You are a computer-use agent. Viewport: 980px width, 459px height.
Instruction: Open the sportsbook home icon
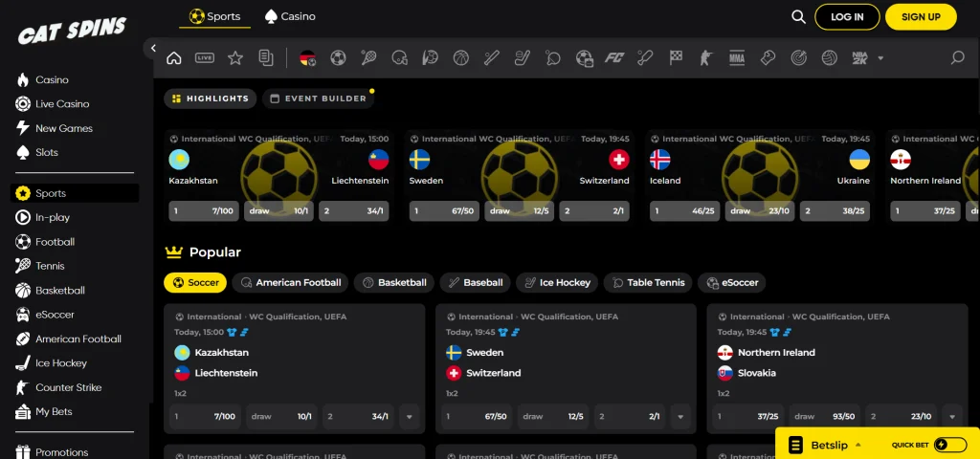(x=174, y=58)
